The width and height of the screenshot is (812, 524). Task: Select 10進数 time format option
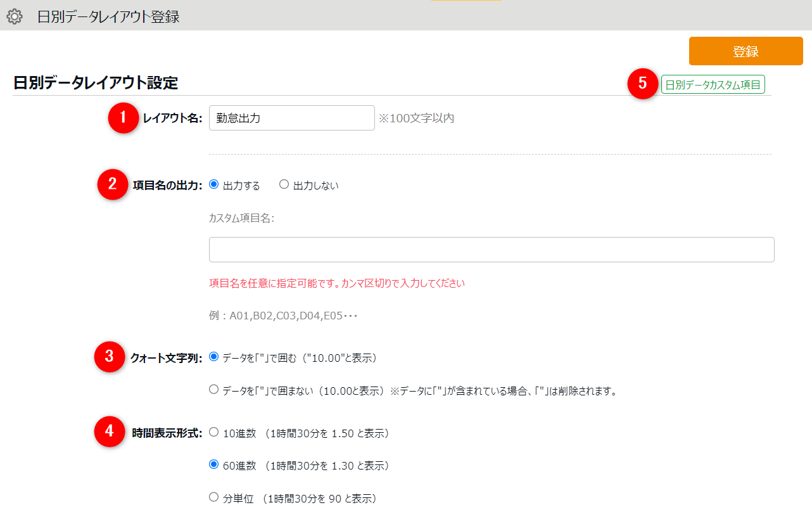[x=214, y=432]
